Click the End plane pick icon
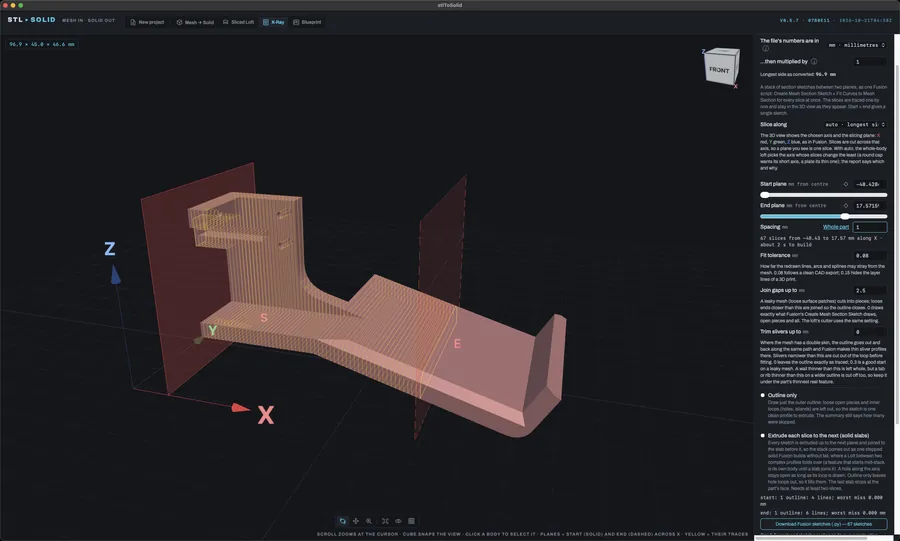This screenshot has height=541, width=900. click(845, 205)
